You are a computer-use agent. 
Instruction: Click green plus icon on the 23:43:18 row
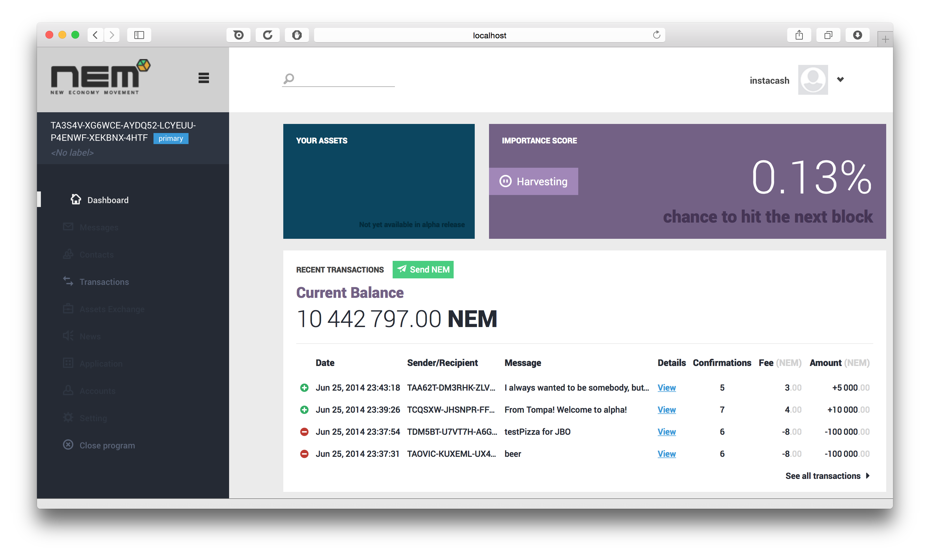[304, 387]
